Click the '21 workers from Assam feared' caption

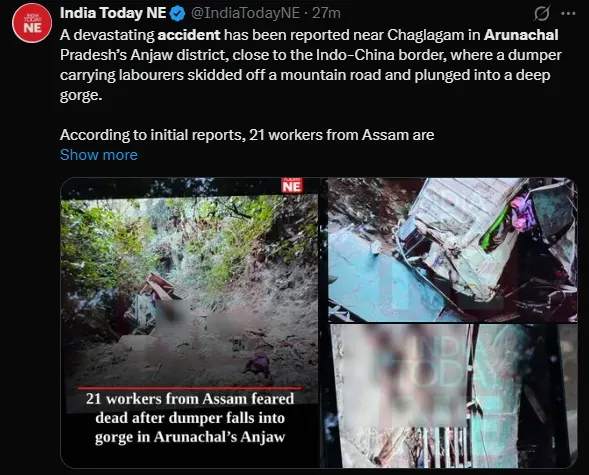point(190,399)
